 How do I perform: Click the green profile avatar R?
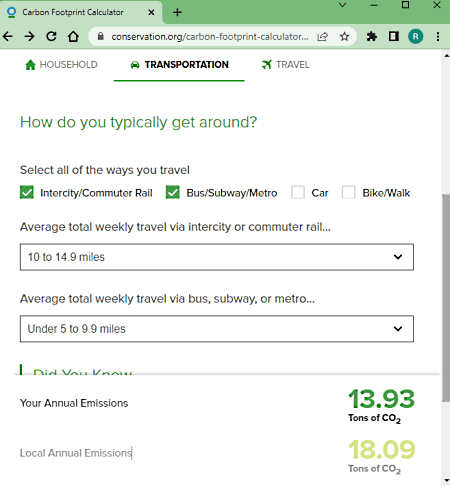[416, 36]
